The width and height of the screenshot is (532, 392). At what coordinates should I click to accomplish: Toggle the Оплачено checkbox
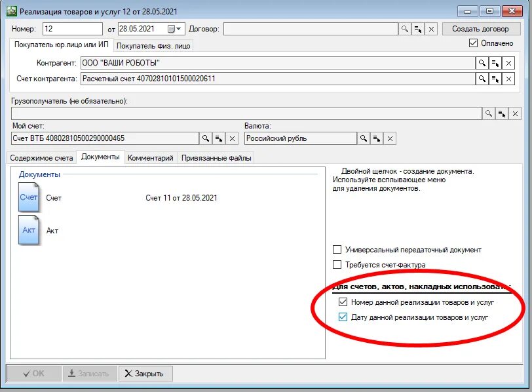point(473,43)
